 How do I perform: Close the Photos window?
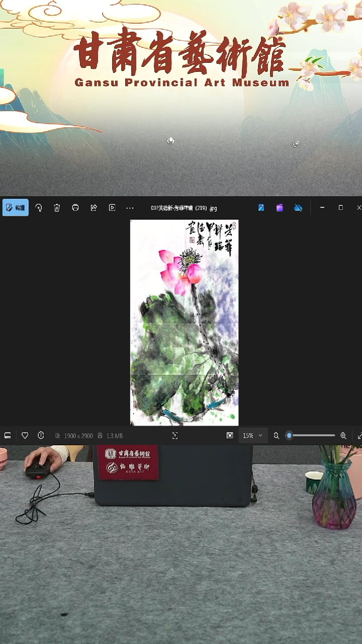coord(358,208)
